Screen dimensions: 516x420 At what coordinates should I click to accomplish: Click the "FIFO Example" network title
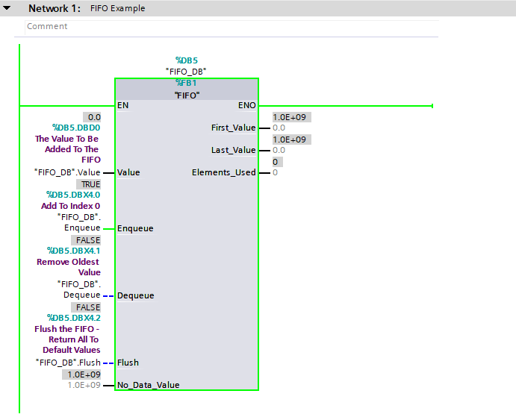(x=117, y=8)
